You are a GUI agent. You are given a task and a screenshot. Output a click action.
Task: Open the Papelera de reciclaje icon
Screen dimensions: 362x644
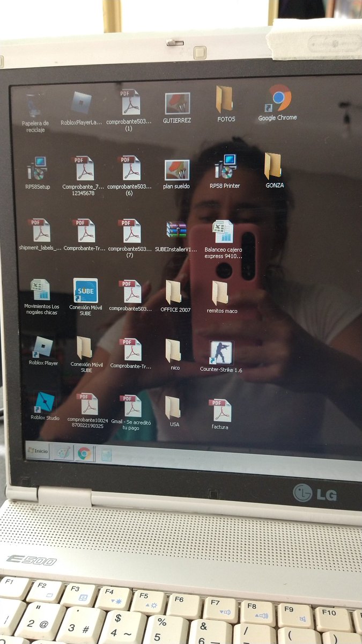35,106
